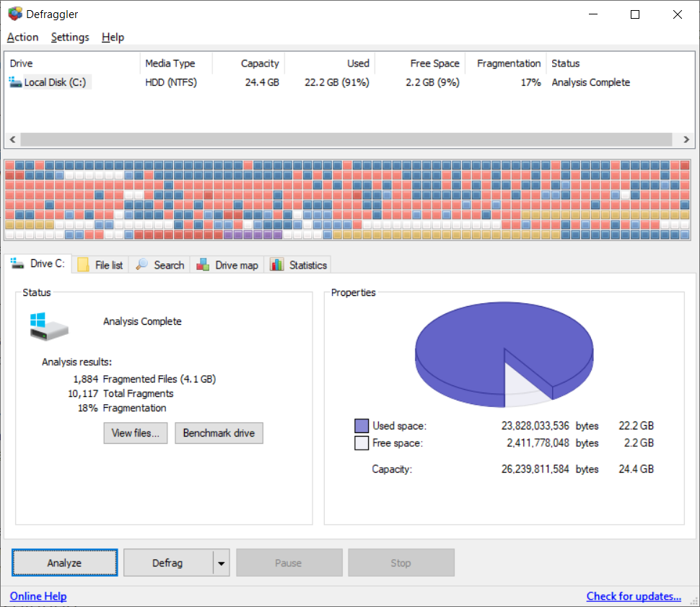
Task: Click the folder icon on the File list tab
Action: point(84,264)
